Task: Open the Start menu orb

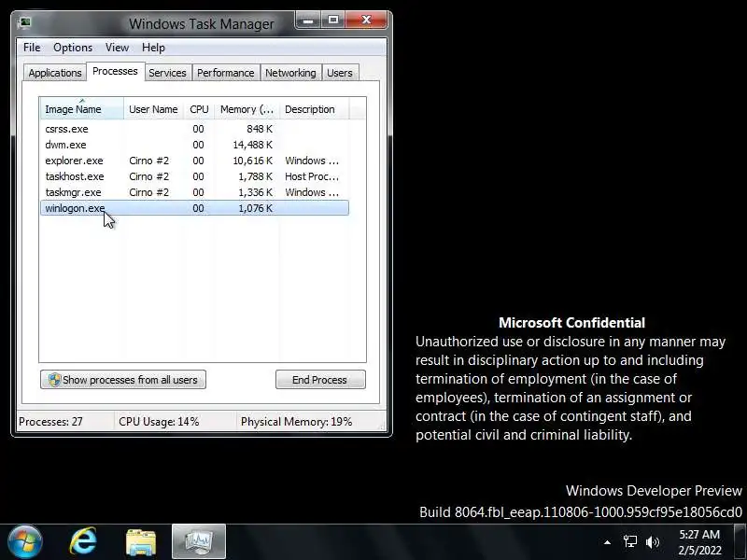Action: pyautogui.click(x=25, y=542)
